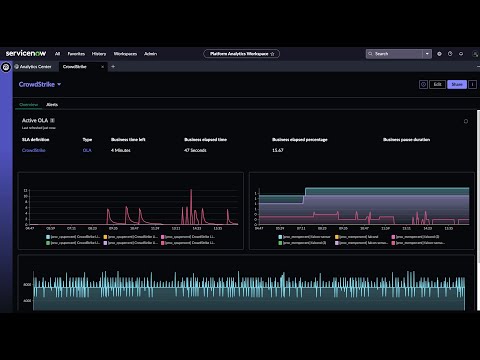Screen dimensions: 480x360
Task: Click the 'Active OLA' widget title
Action: (x=35, y=120)
